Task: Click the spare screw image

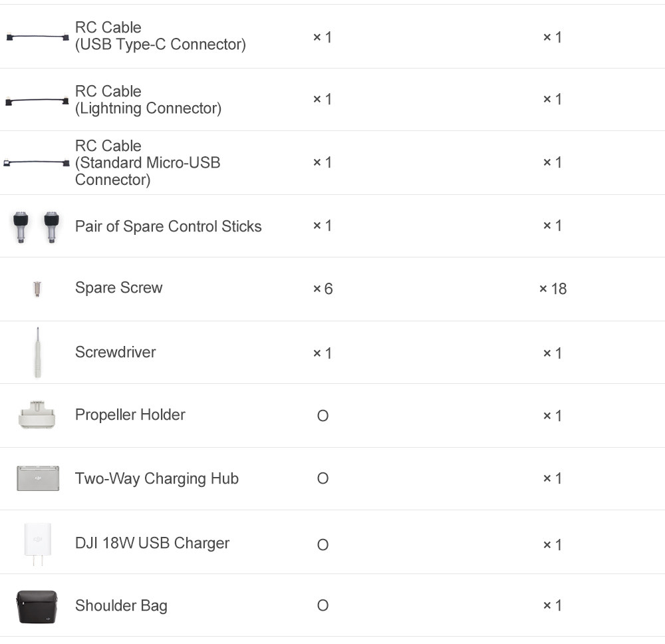Action: 37,289
